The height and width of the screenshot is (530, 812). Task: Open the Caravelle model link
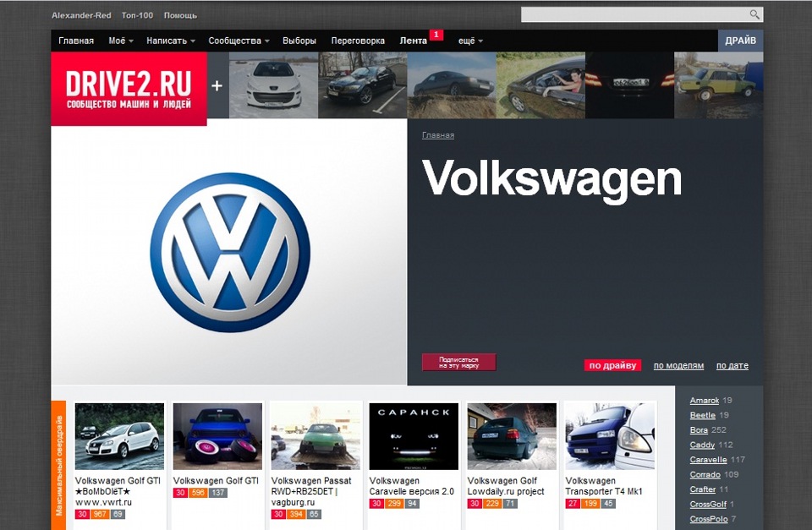709,460
